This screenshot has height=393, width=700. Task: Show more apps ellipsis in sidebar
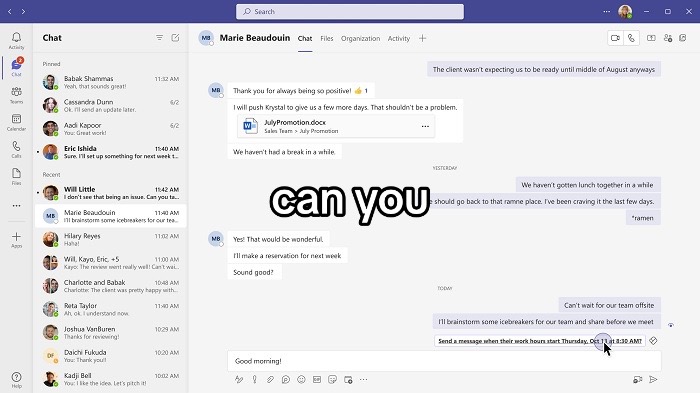pos(17,205)
